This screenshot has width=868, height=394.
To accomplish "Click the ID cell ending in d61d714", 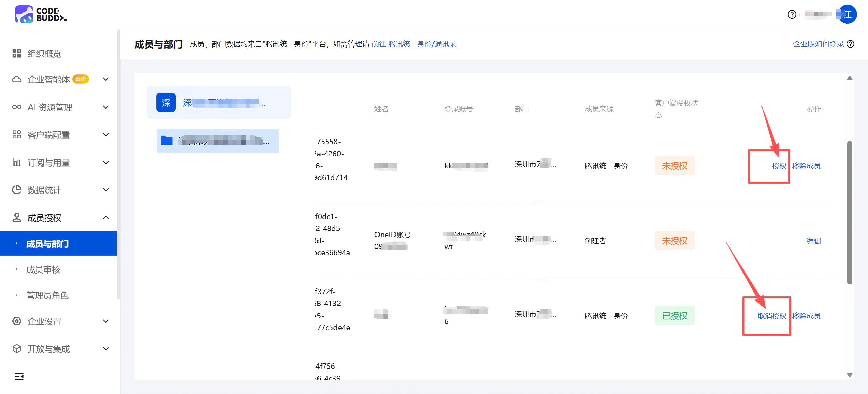I will pos(332,160).
